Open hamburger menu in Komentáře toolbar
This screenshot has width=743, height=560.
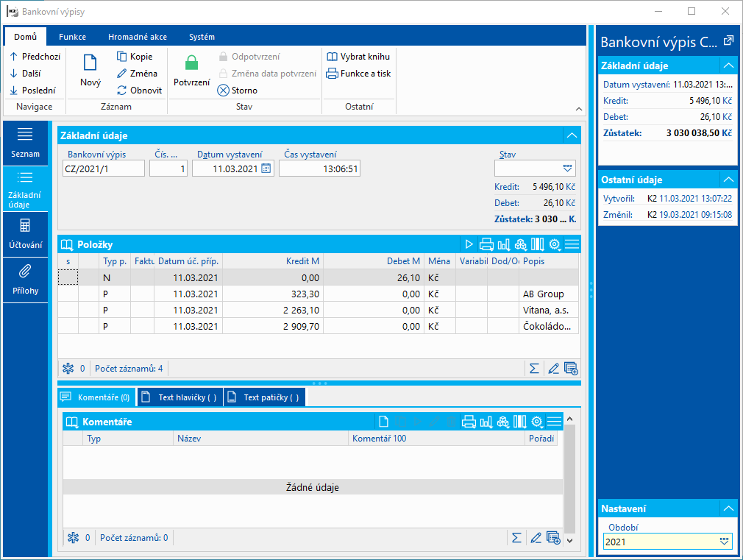[x=554, y=422]
